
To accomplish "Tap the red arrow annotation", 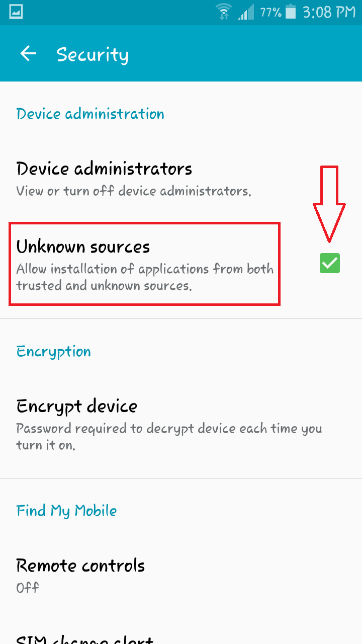I will coord(329,204).
